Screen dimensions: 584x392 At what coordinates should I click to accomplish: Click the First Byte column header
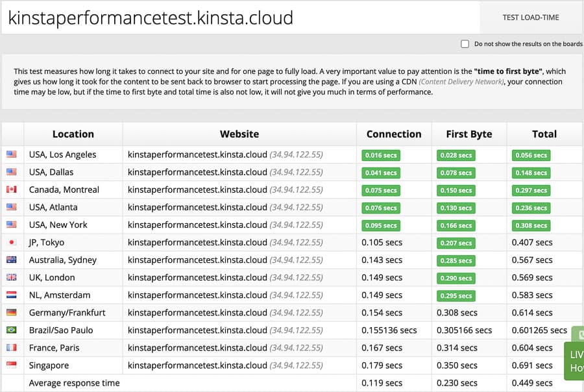[x=468, y=134]
